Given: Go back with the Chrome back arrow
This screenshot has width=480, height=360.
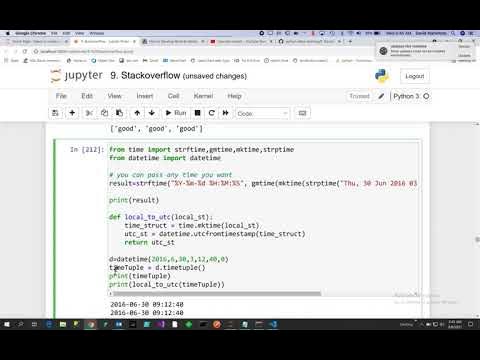Looking at the screenshot, I should tap(6, 51).
